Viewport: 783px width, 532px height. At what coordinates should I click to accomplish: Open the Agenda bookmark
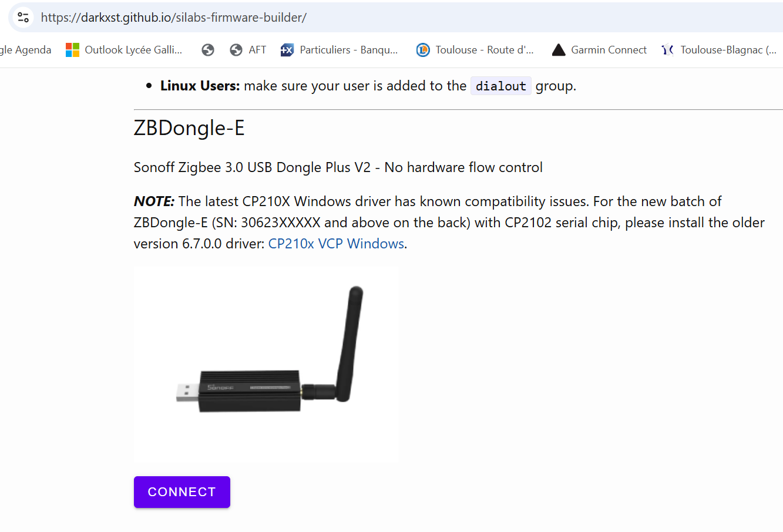[26, 50]
